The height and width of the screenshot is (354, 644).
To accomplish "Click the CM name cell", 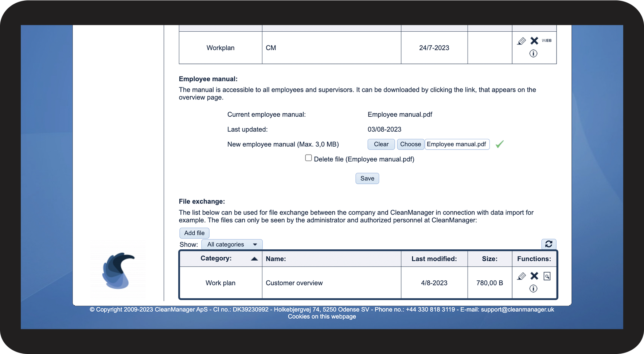I will [x=332, y=48].
